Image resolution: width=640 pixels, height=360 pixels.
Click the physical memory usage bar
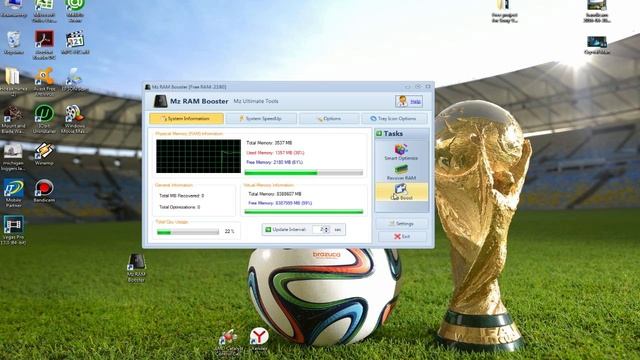coord(303,173)
